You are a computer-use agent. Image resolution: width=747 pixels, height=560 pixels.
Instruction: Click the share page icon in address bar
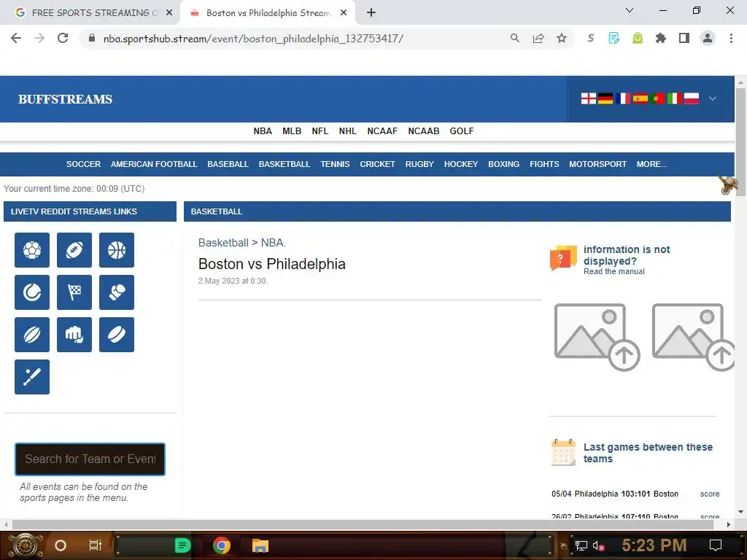click(x=538, y=38)
